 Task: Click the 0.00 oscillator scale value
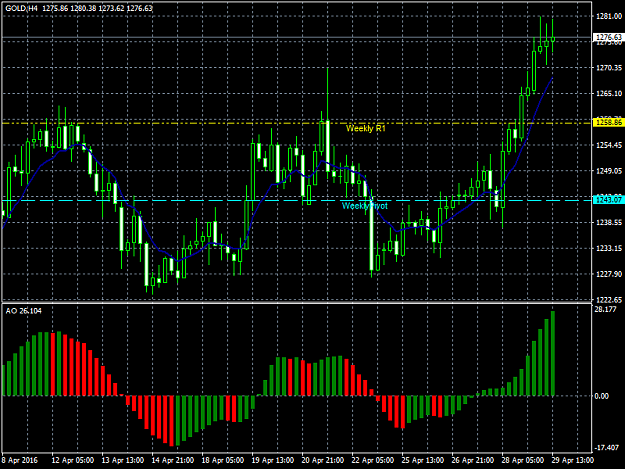pyautogui.click(x=601, y=396)
